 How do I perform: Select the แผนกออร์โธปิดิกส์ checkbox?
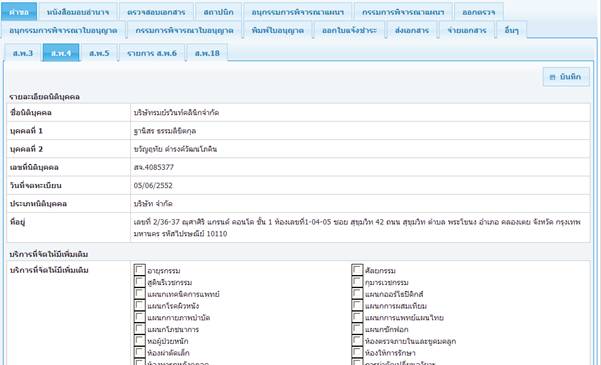(x=357, y=294)
